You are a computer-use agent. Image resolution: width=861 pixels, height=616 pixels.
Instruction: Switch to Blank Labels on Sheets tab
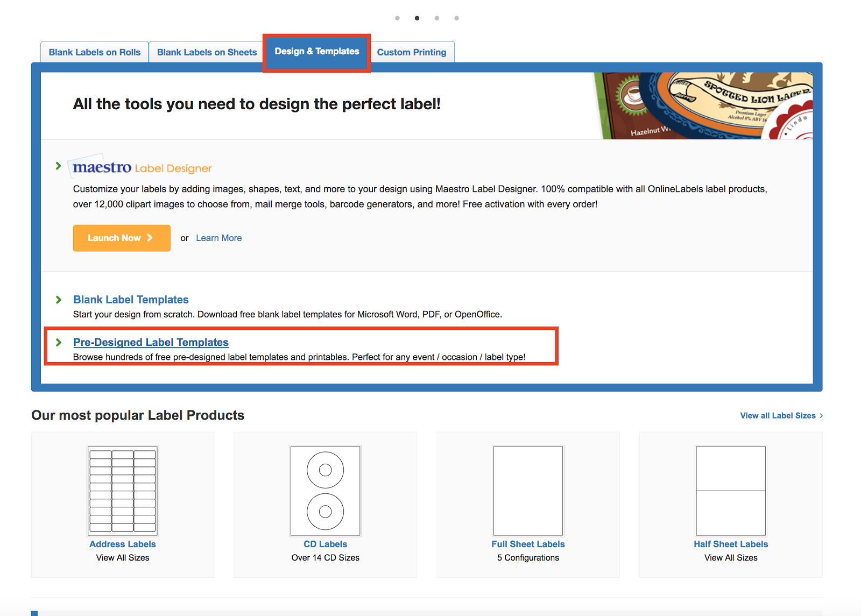tap(207, 52)
